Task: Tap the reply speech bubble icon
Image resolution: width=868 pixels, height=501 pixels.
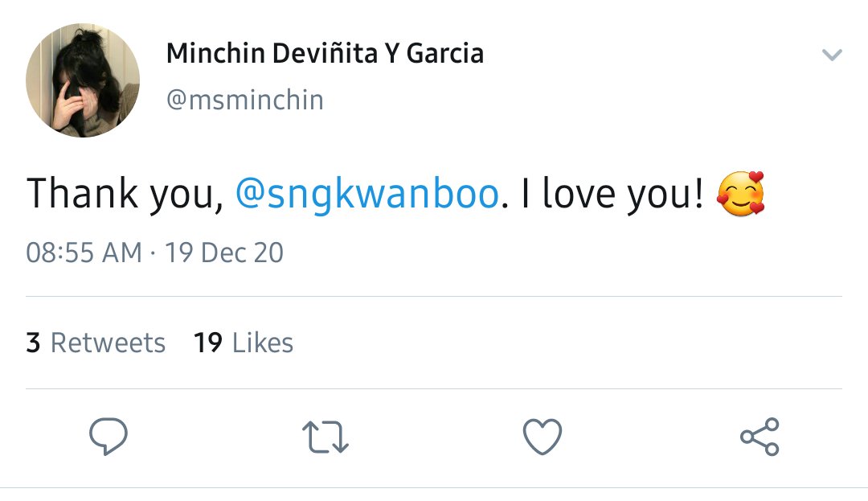Action: [108, 436]
